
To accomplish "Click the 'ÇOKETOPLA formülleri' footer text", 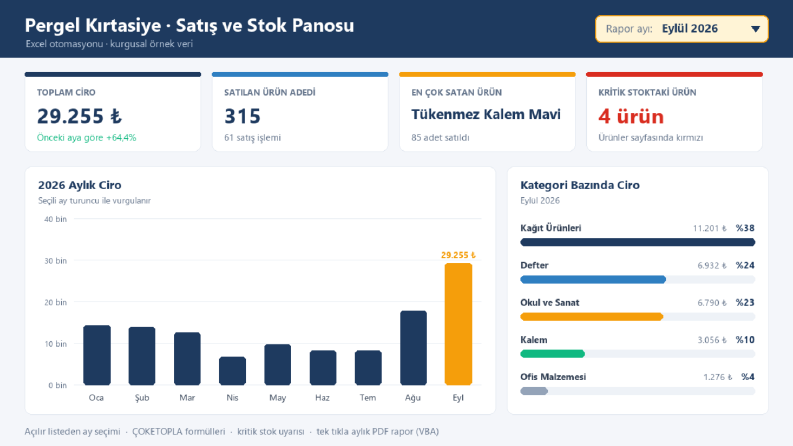I will pos(179,431).
